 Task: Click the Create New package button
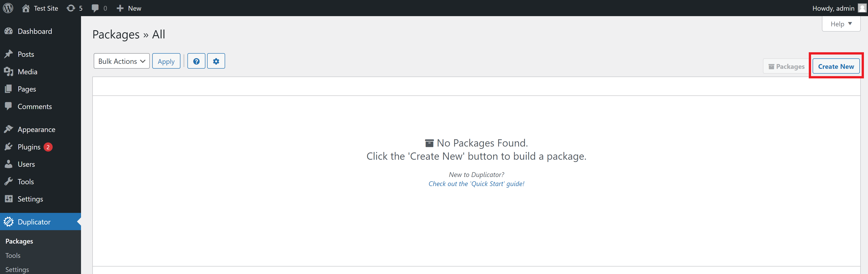[836, 67]
